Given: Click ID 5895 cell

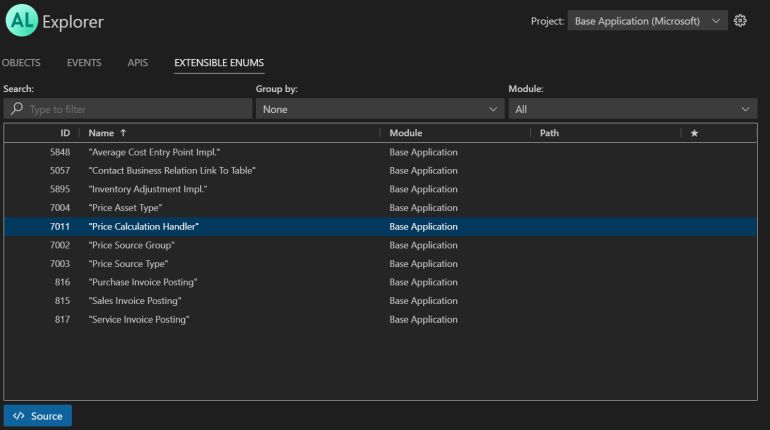Looking at the screenshot, I should click(x=60, y=189).
